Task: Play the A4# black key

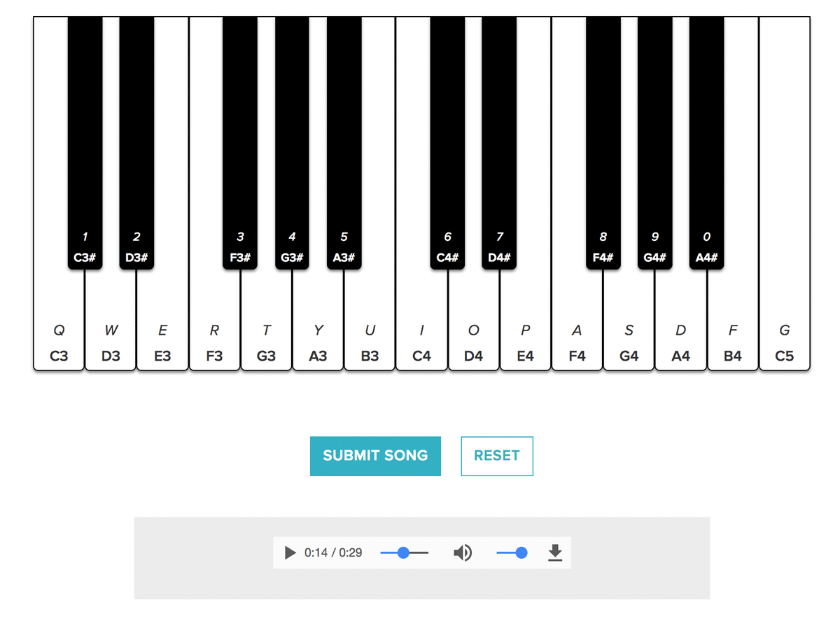Action: 707,140
